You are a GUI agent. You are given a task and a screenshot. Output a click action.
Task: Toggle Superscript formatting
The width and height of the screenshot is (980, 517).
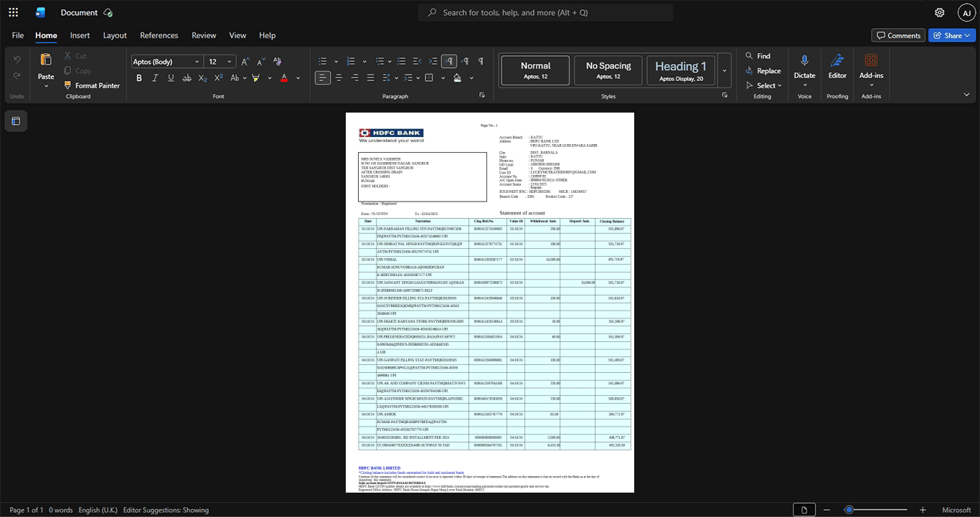[219, 77]
